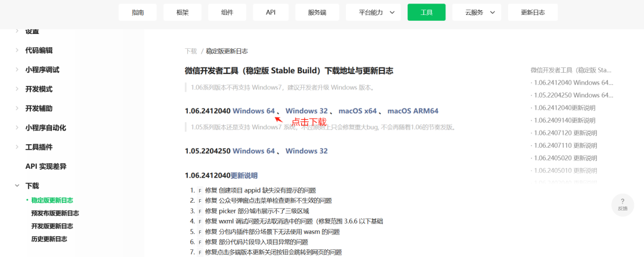Viewport: 644px width, 257px height.
Task: Expand the 云服务 dropdown
Action: click(477, 13)
